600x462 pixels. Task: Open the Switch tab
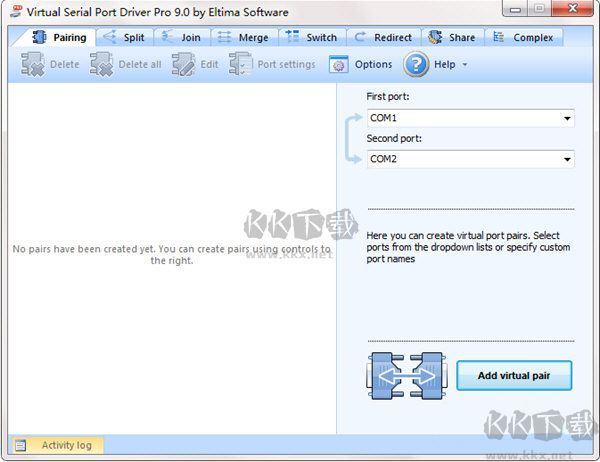pyautogui.click(x=312, y=37)
